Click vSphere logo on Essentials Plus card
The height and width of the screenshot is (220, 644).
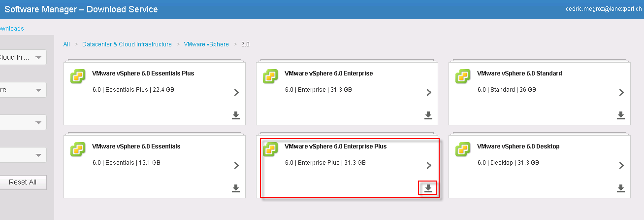click(x=78, y=76)
